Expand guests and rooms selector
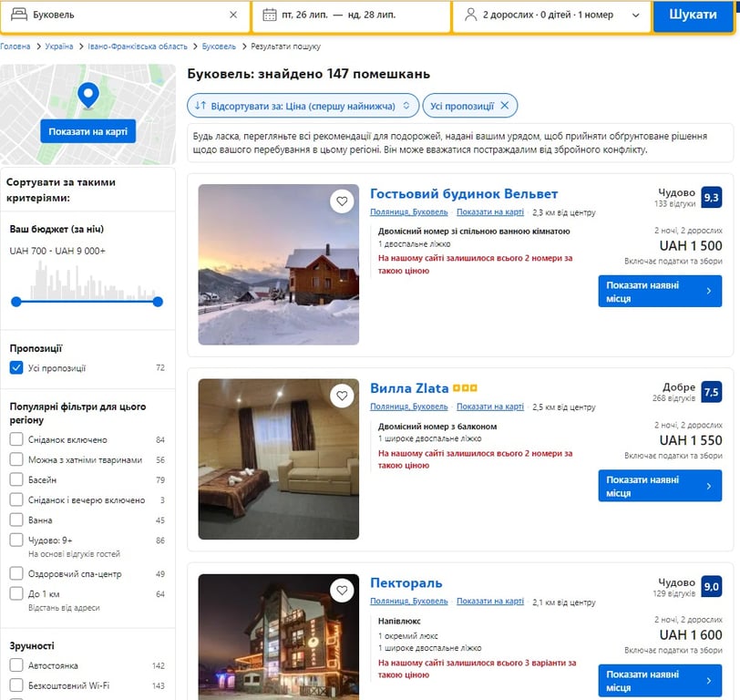Viewport: 740px width, 700px height. (x=551, y=15)
